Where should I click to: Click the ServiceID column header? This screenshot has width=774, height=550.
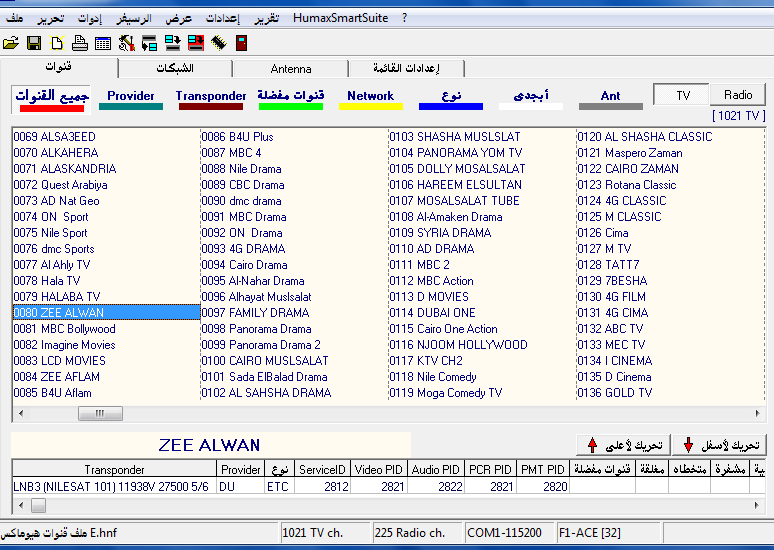click(322, 470)
